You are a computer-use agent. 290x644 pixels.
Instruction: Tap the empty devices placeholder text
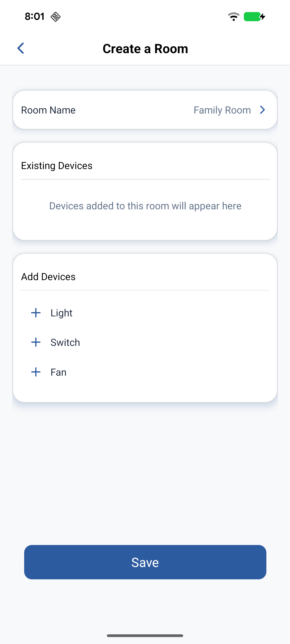145,206
